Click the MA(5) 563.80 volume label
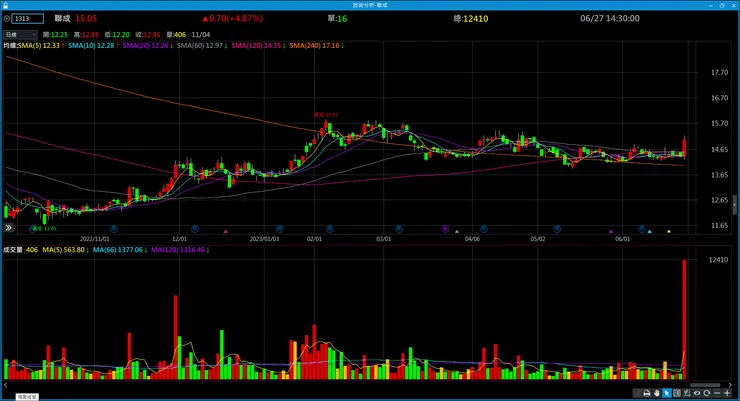 63,250
